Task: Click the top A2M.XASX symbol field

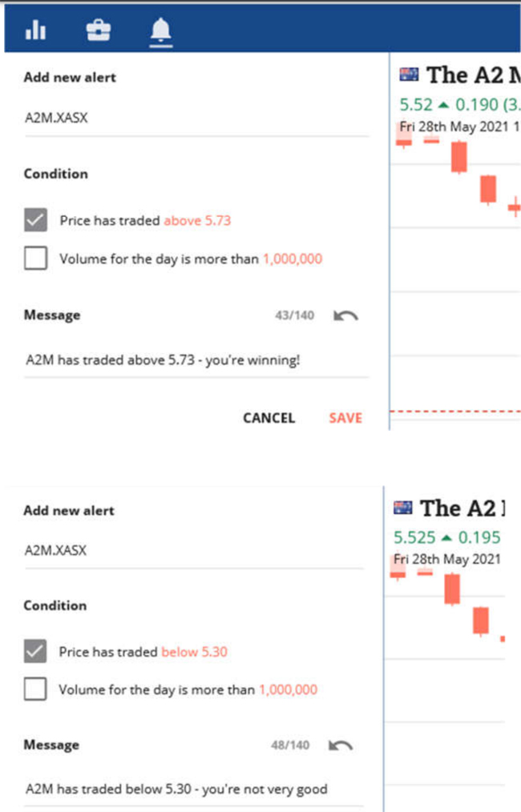Action: pos(196,119)
